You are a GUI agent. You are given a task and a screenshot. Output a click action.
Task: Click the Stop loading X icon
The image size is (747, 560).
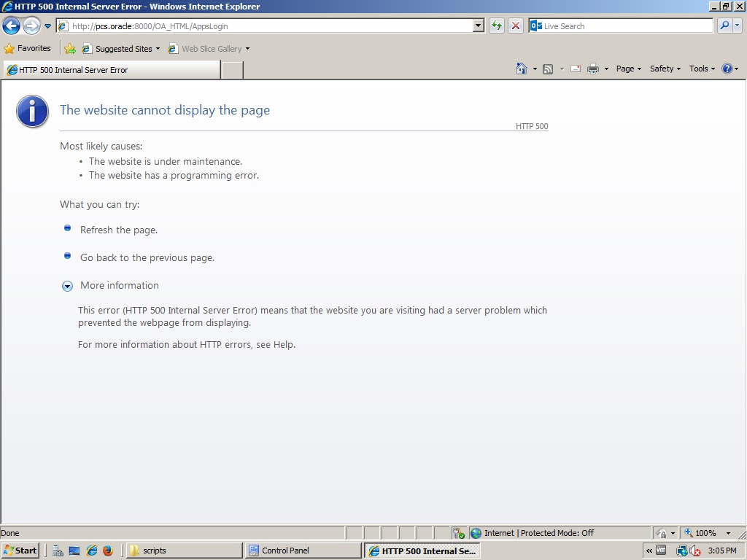(x=516, y=26)
